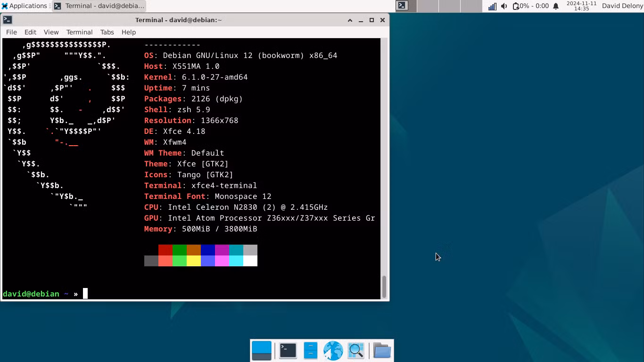Screen dimensions: 644x362
Task: Click the salmon color block in bottom row
Action: pyautogui.click(x=165, y=261)
